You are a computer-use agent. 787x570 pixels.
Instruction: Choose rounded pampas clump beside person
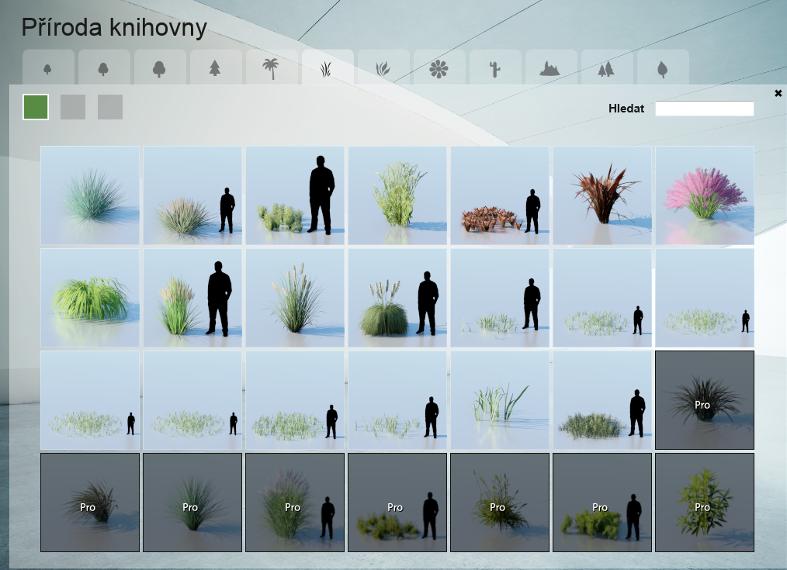pyautogui.click(x=397, y=298)
